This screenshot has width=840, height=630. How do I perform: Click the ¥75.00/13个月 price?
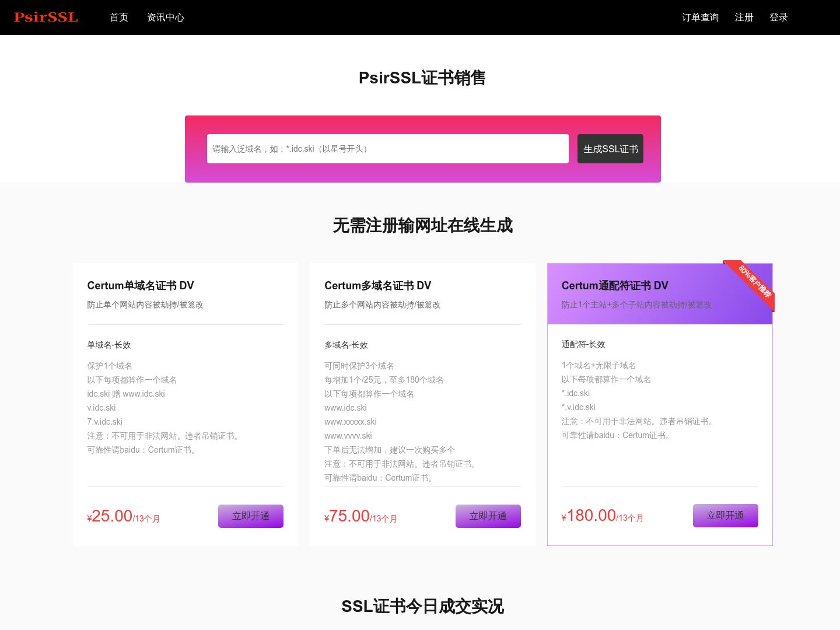pyautogui.click(x=361, y=516)
